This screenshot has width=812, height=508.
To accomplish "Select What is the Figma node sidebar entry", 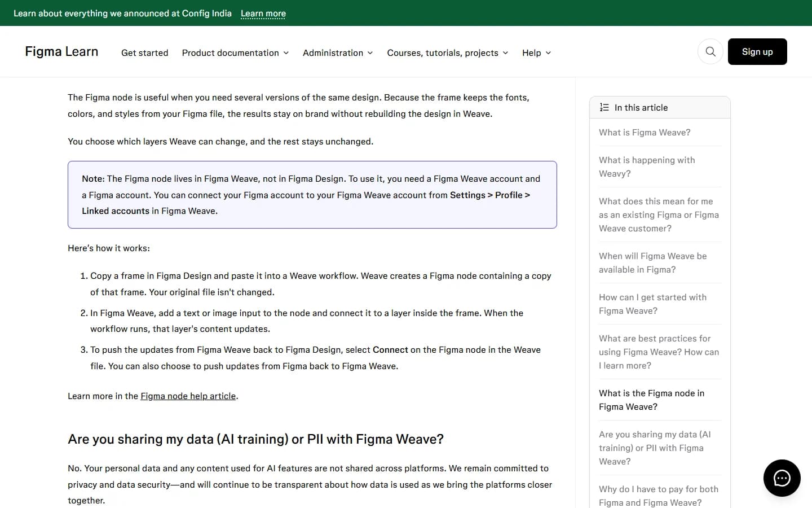I will tap(651, 400).
